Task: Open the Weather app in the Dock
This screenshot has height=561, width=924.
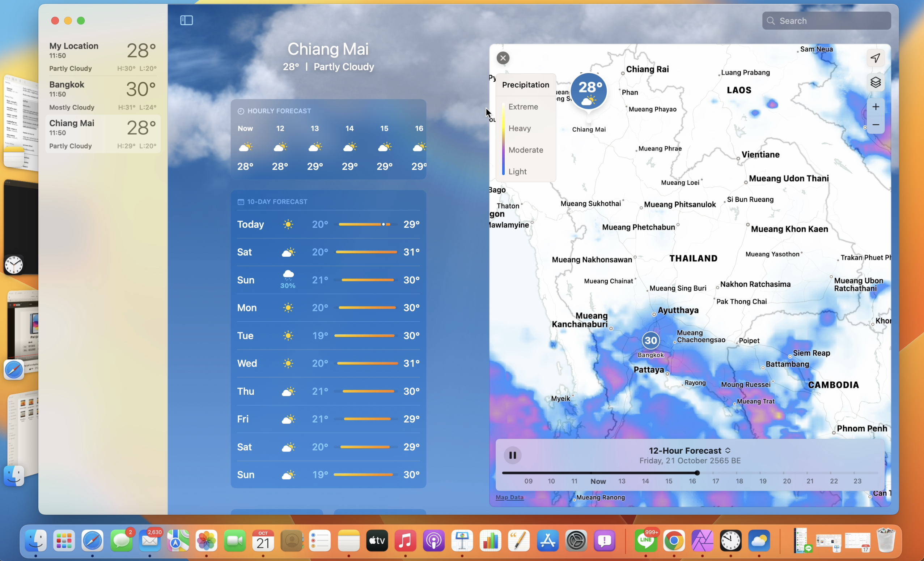Action: [759, 541]
